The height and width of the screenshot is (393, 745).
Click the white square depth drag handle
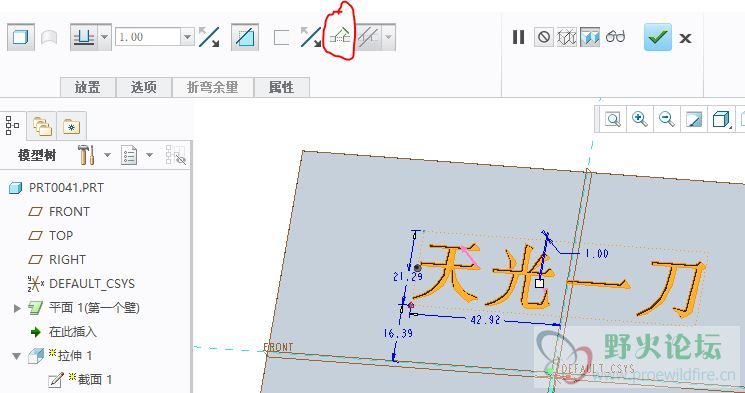[x=539, y=284]
